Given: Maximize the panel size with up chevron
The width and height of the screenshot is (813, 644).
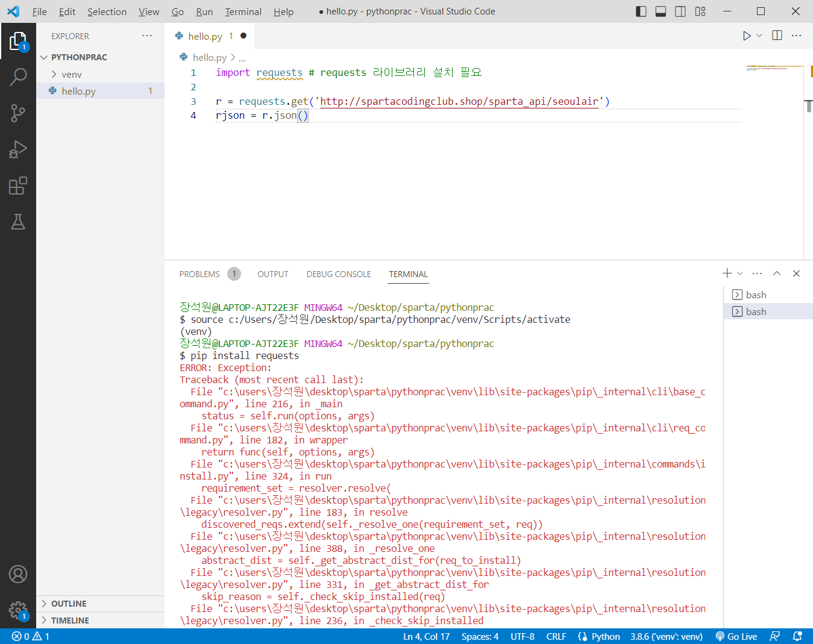Looking at the screenshot, I should [x=777, y=274].
